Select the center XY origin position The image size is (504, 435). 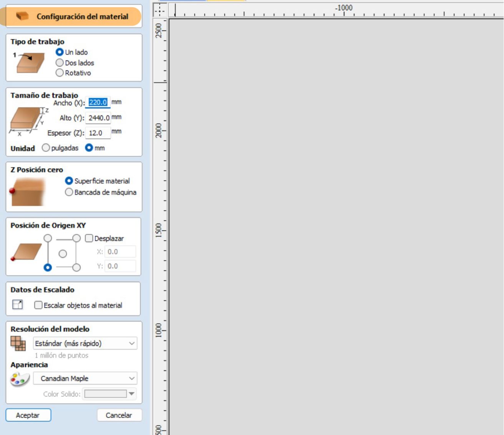63,253
